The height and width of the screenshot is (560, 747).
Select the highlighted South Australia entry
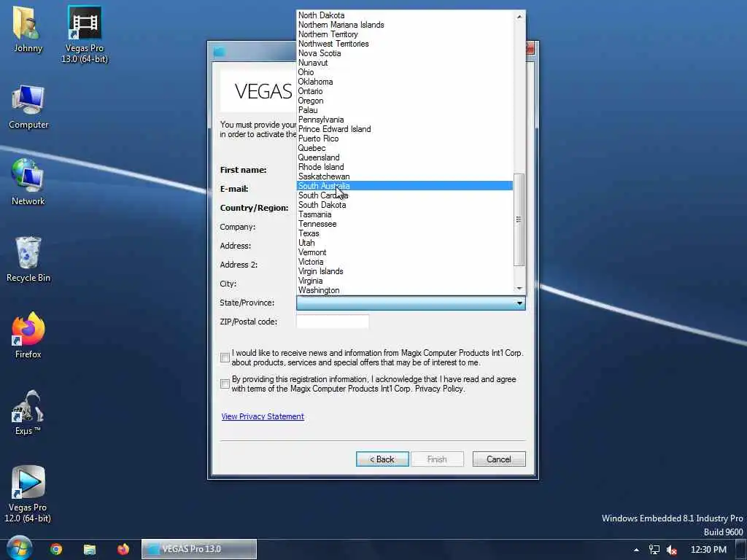[x=404, y=186]
